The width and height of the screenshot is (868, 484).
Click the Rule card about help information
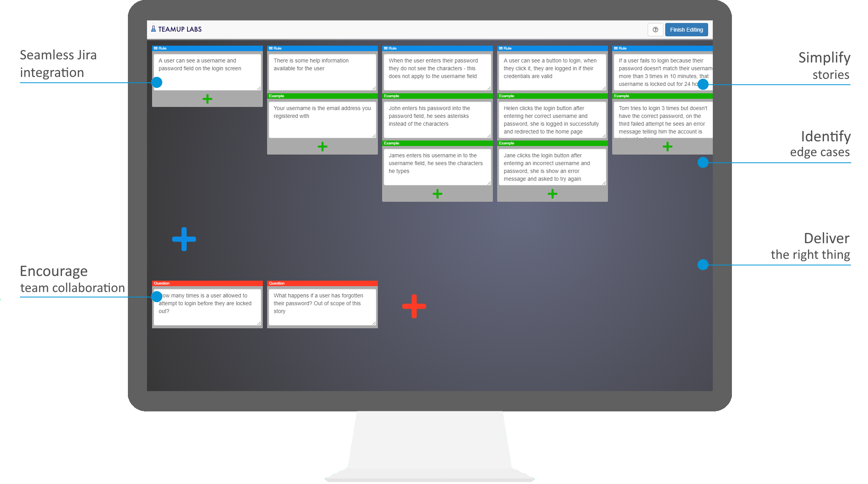(321, 70)
